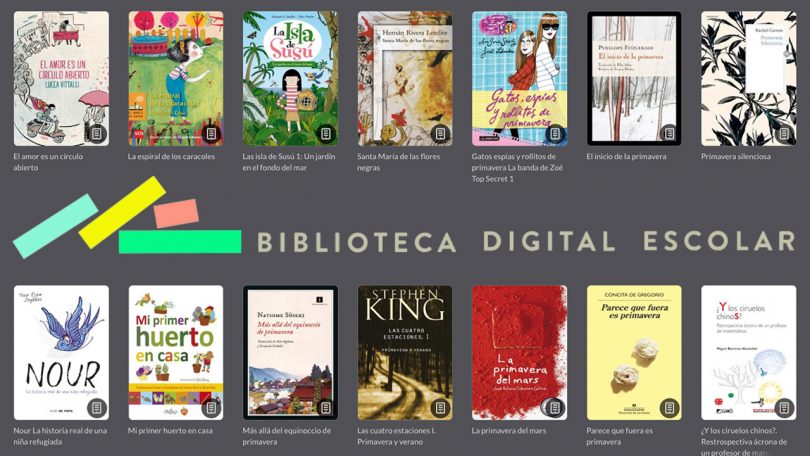Click ebook icon on Santa María de las flores negras
The width and height of the screenshot is (810, 456).
[440, 134]
